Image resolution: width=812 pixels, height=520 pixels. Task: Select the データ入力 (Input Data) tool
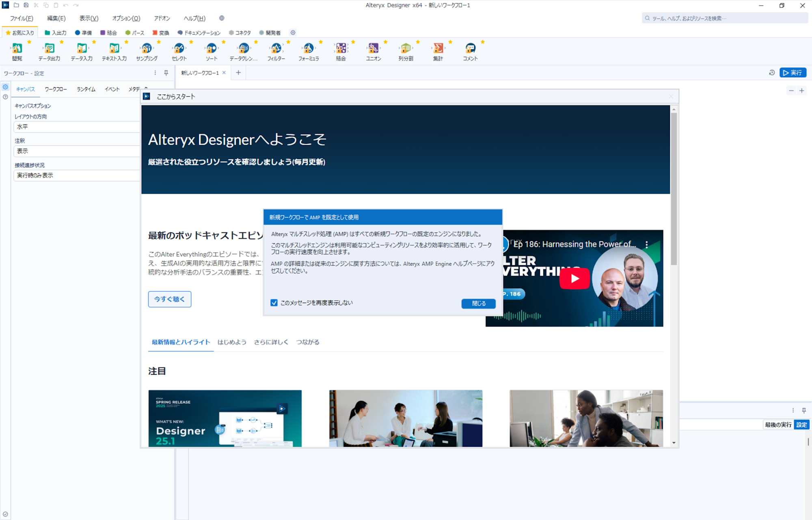click(x=82, y=50)
